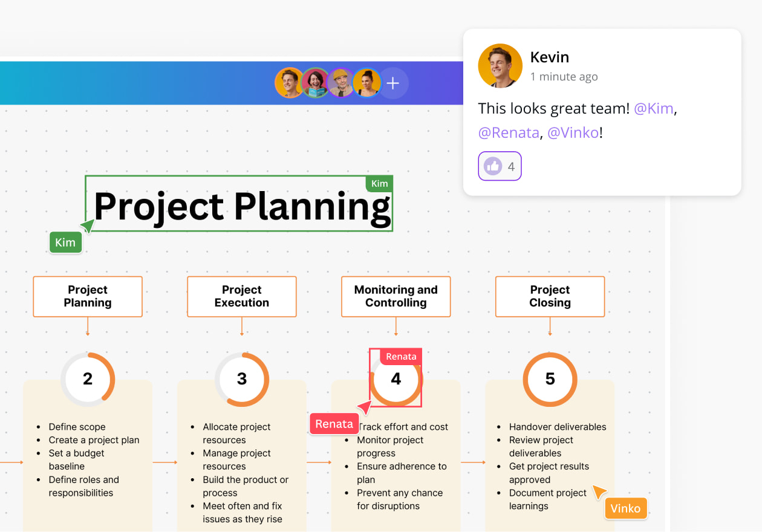Click the step 5 full progress circle
Viewport: 762px width, 532px height.
click(x=550, y=379)
